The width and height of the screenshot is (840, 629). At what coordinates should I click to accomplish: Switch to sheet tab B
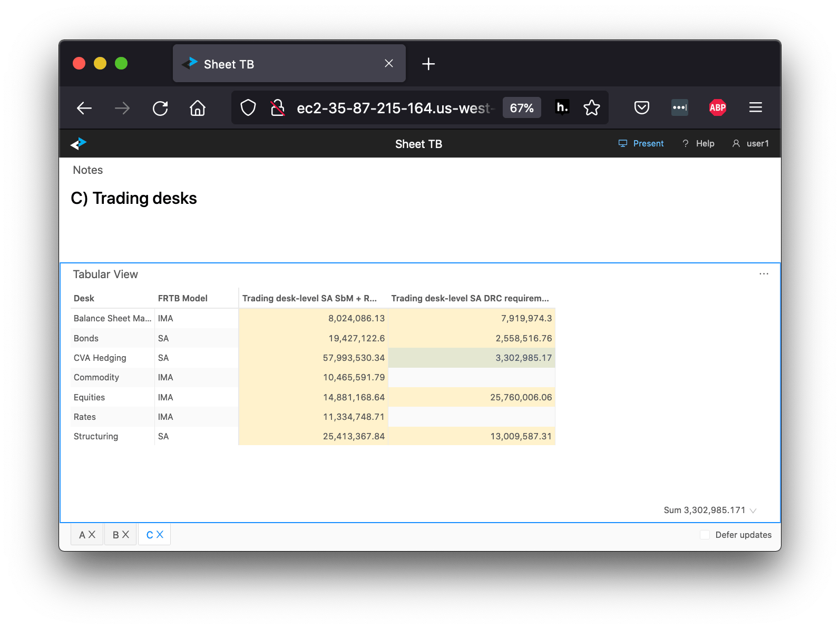coord(116,535)
